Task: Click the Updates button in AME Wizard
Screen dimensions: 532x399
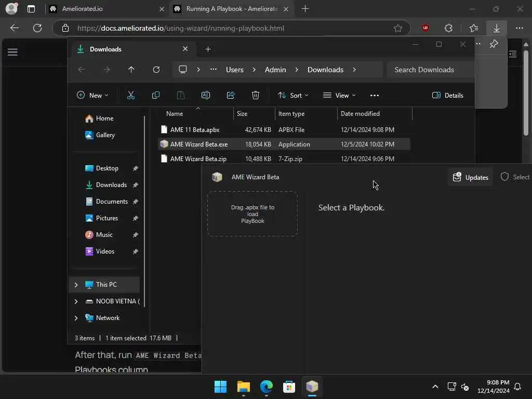Action: tap(471, 177)
